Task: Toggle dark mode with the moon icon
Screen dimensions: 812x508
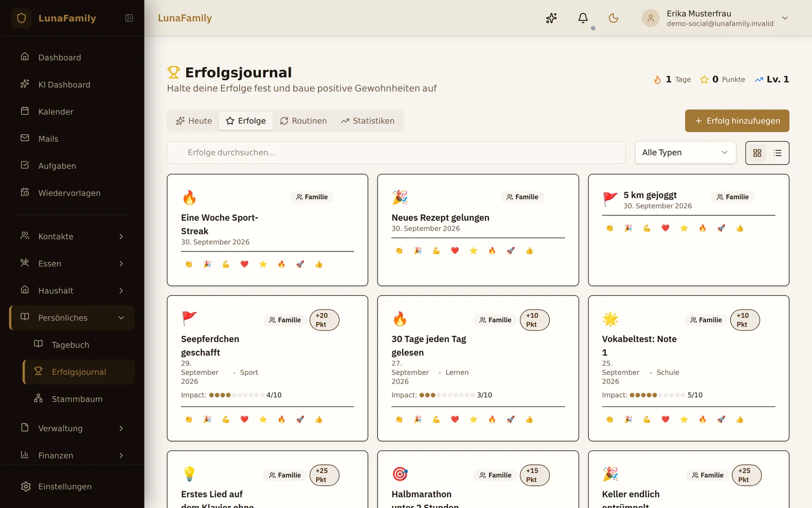Action: click(x=614, y=18)
